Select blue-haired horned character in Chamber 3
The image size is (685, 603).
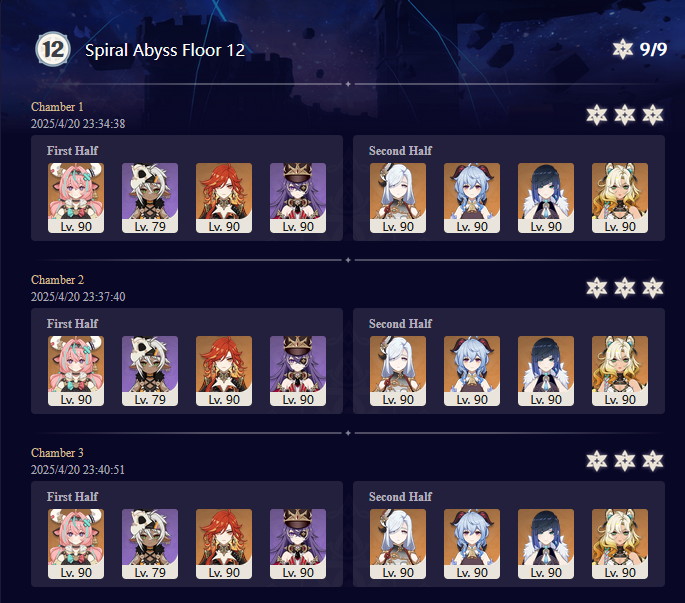pyautogui.click(x=472, y=544)
